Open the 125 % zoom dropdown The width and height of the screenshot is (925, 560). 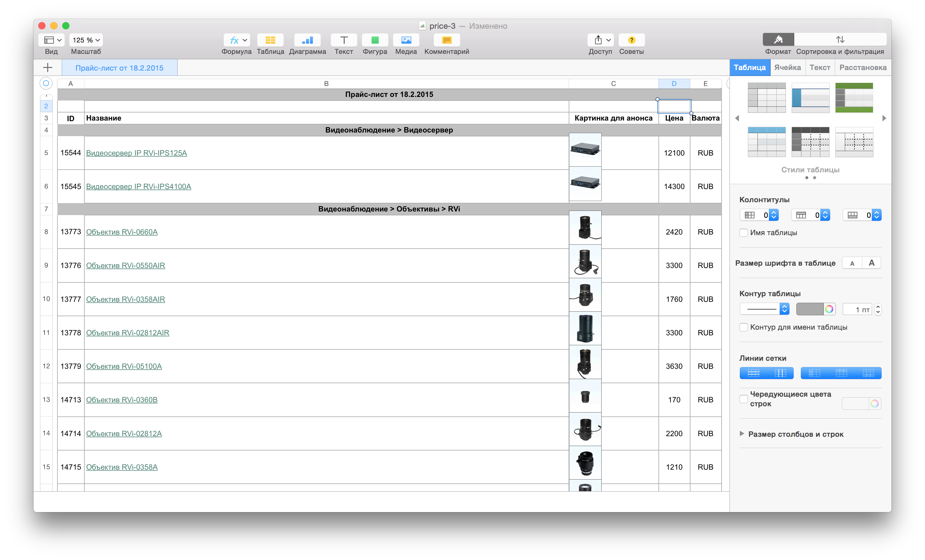coord(86,40)
